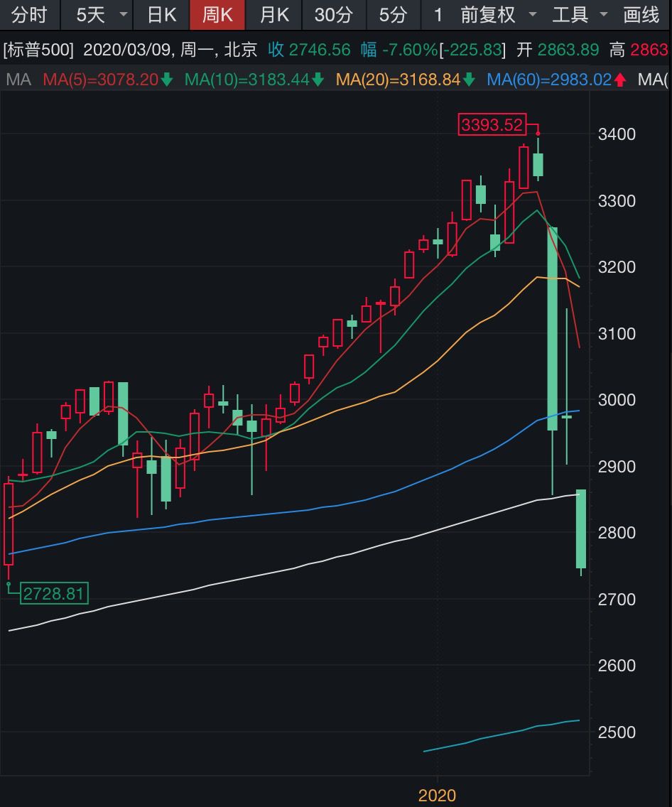672x807 pixels.
Task: Click the MA indicator label
Action: 18,80
